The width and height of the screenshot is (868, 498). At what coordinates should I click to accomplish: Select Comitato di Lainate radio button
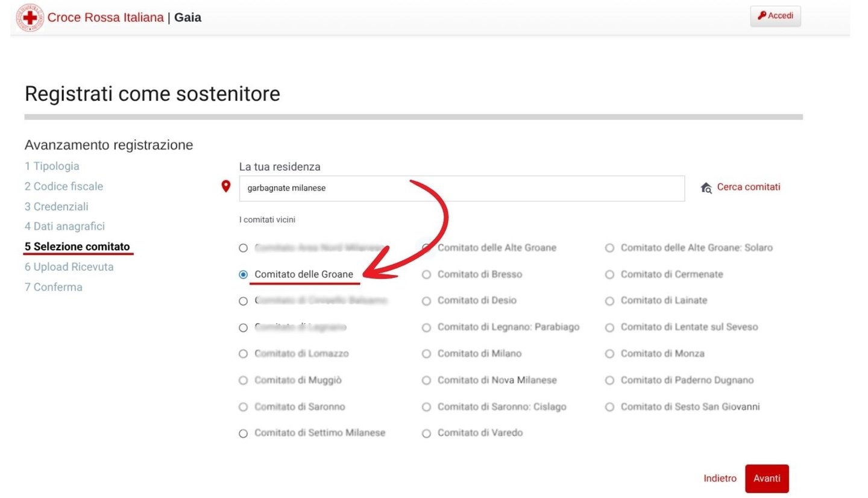tap(609, 301)
